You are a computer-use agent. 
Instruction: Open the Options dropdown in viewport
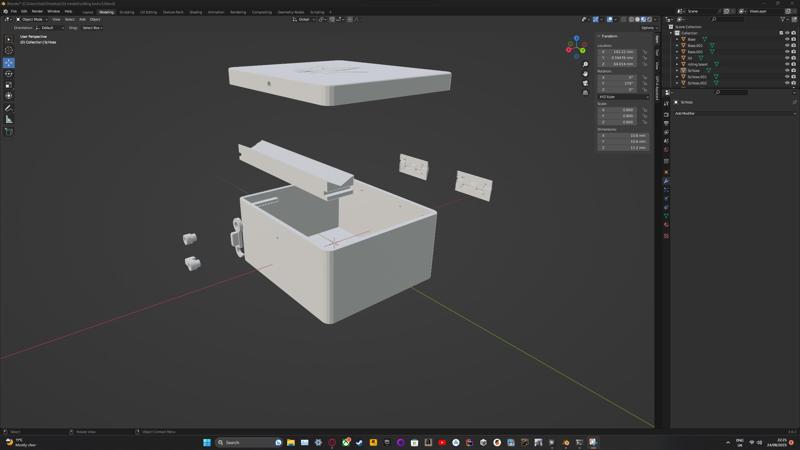coord(649,28)
